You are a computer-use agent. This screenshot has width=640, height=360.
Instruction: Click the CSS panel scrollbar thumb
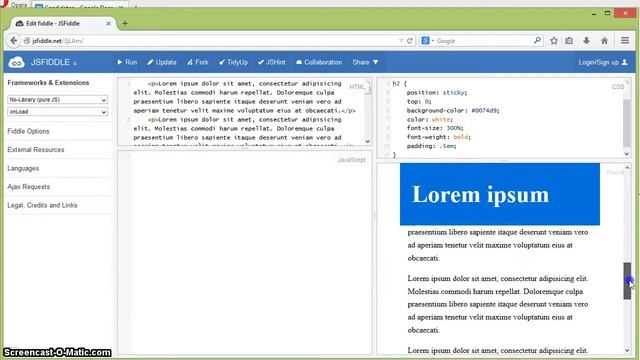(x=627, y=122)
